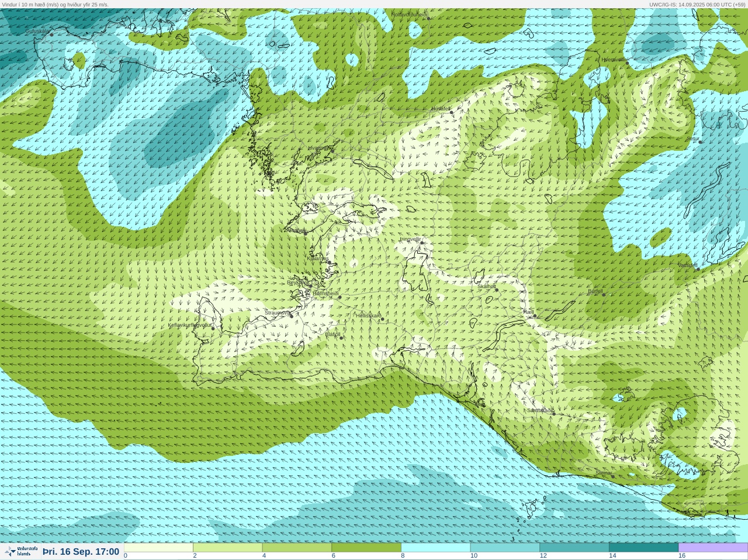Click the Setur station label
The image size is (748, 560).
[x=693, y=139]
